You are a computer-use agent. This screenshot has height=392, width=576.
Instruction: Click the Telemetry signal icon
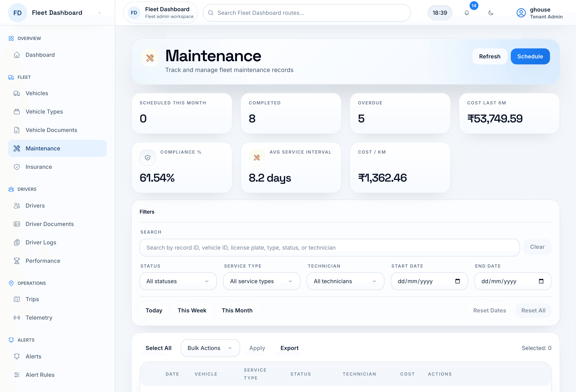(17, 318)
